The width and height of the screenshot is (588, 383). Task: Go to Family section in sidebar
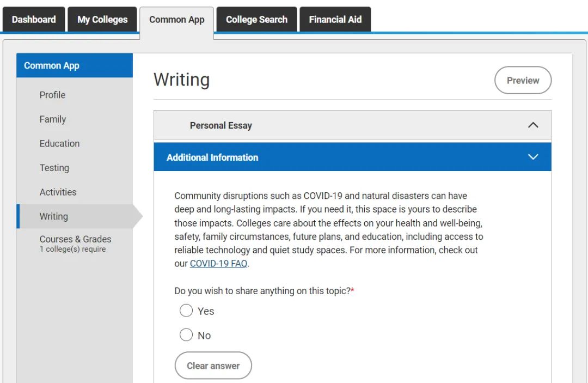53,119
